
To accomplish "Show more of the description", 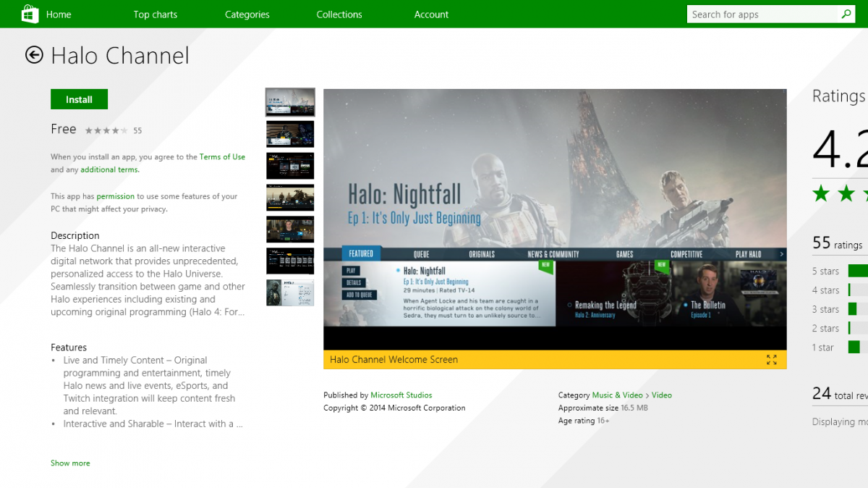I will point(70,463).
